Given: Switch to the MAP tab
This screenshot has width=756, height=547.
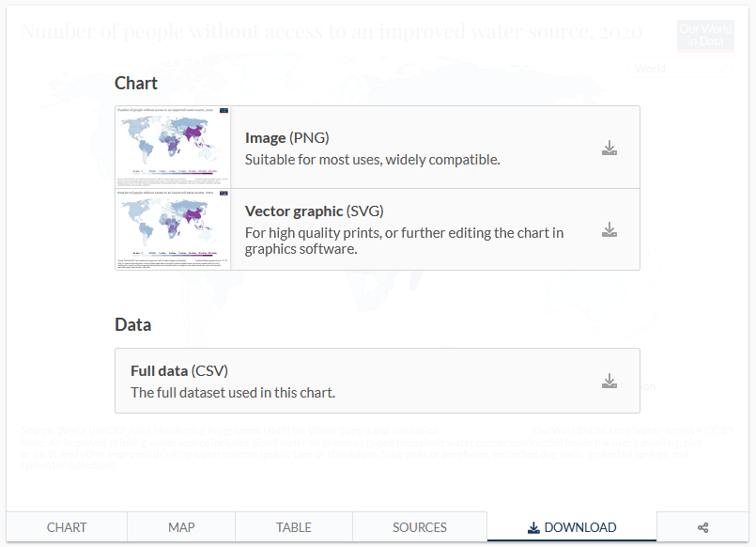Looking at the screenshot, I should pyautogui.click(x=180, y=526).
